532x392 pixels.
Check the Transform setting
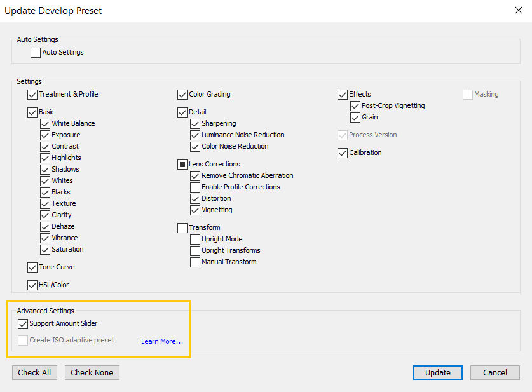(182, 227)
